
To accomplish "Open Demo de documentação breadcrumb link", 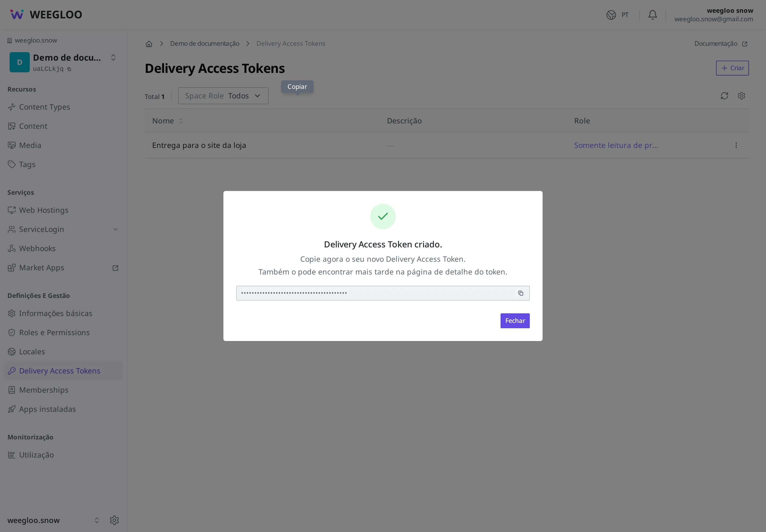I will click(x=205, y=44).
